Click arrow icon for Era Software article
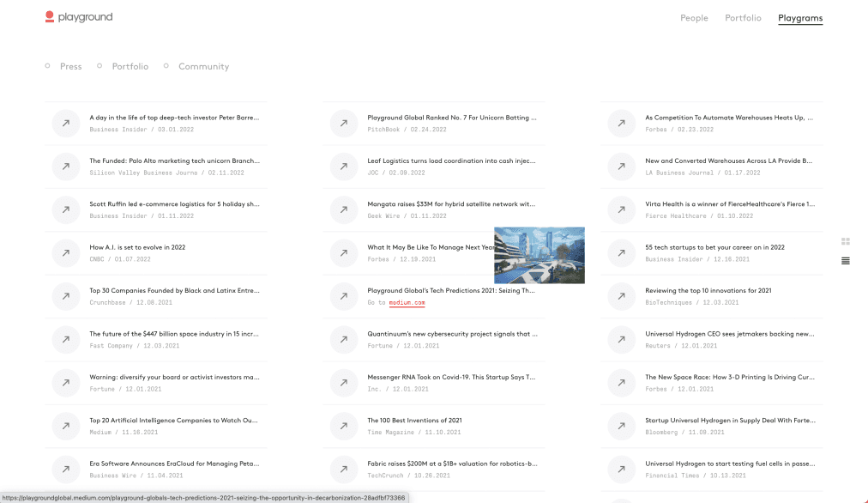 66,469
